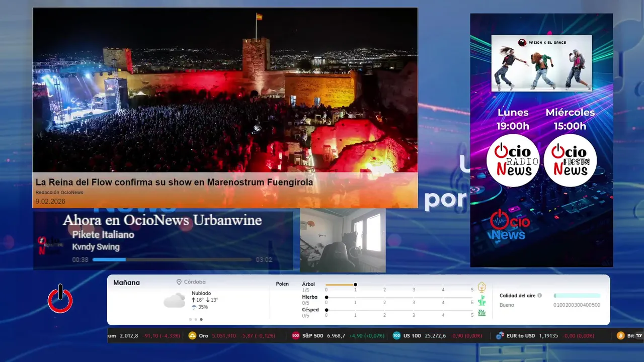Click the Ocio Radio News round logo
Viewport: 644px width, 362px height.
pos(513,160)
